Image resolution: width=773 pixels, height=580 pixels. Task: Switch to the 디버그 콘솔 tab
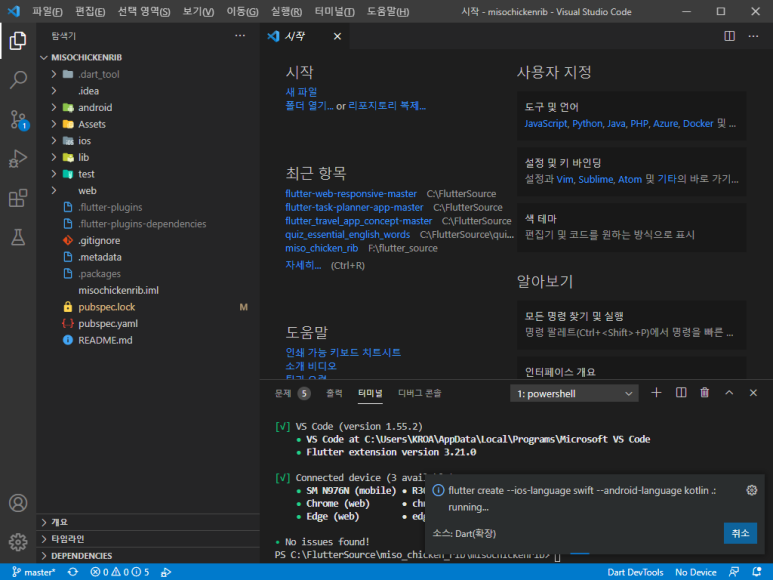(x=420, y=393)
